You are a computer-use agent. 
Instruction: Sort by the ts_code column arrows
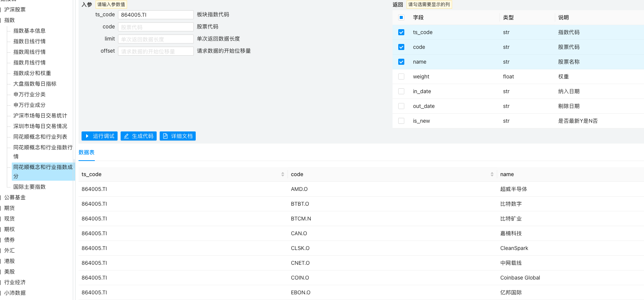click(x=283, y=174)
